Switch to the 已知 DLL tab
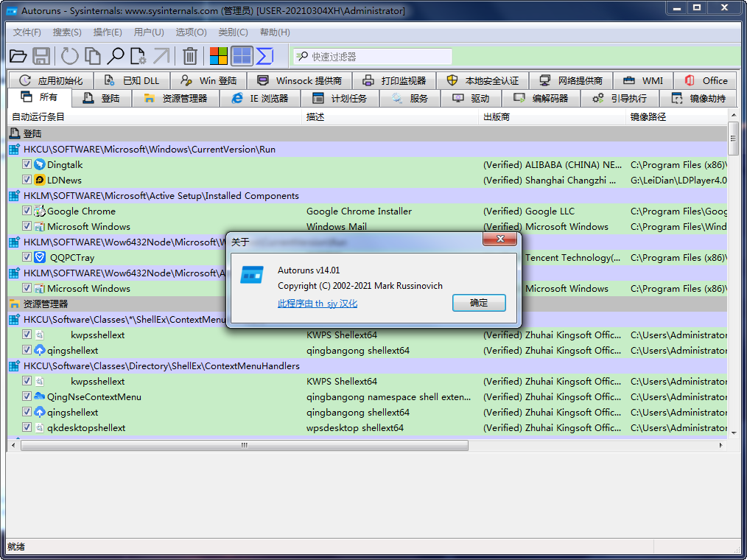The height and width of the screenshot is (560, 747). click(132, 80)
